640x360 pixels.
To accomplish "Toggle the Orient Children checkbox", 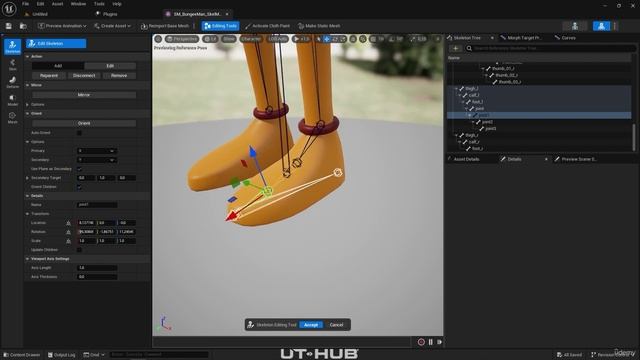I will click(79, 187).
